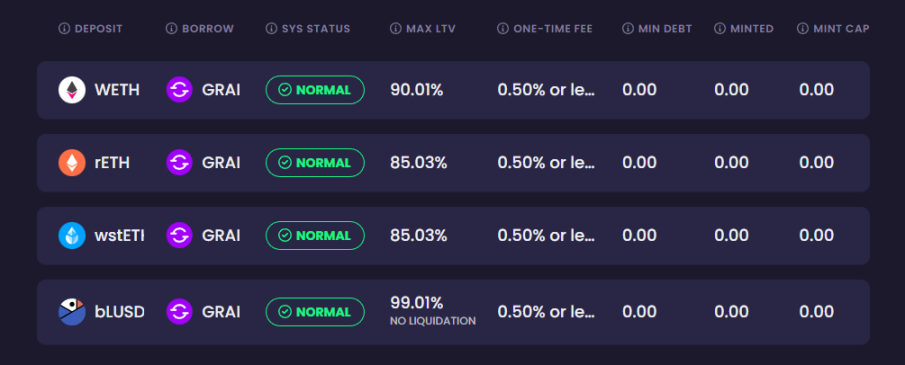This screenshot has height=365, width=905.
Task: Select the bLUSD bird token icon
Action: 72,312
